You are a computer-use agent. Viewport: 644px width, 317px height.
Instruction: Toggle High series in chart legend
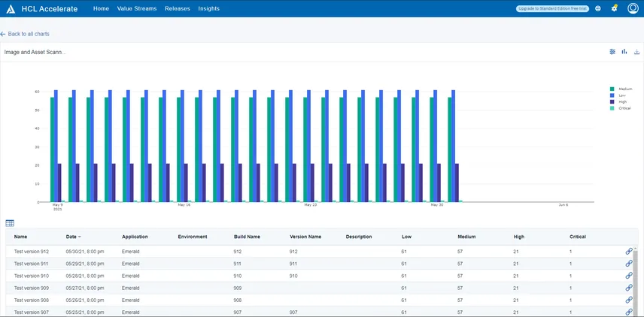pyautogui.click(x=622, y=101)
